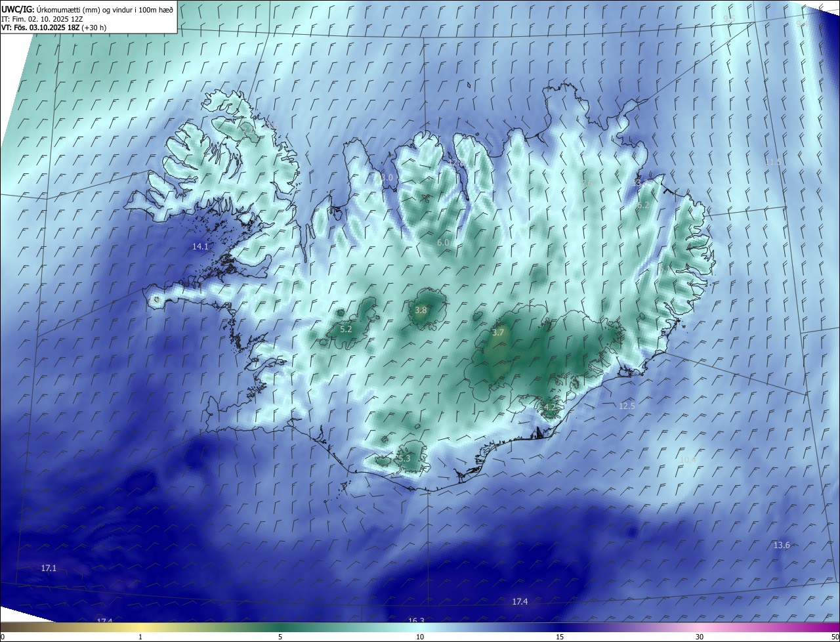Click the 4.2 value label

click(550, 408)
